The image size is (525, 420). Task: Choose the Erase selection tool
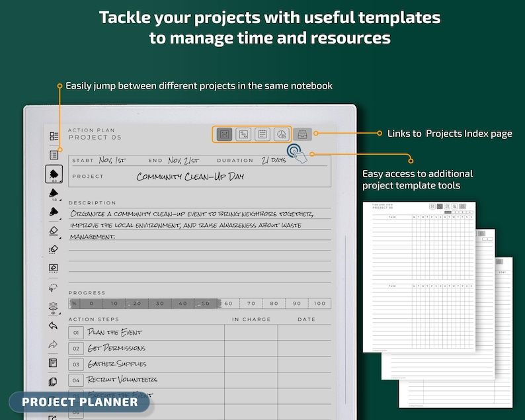point(54,249)
